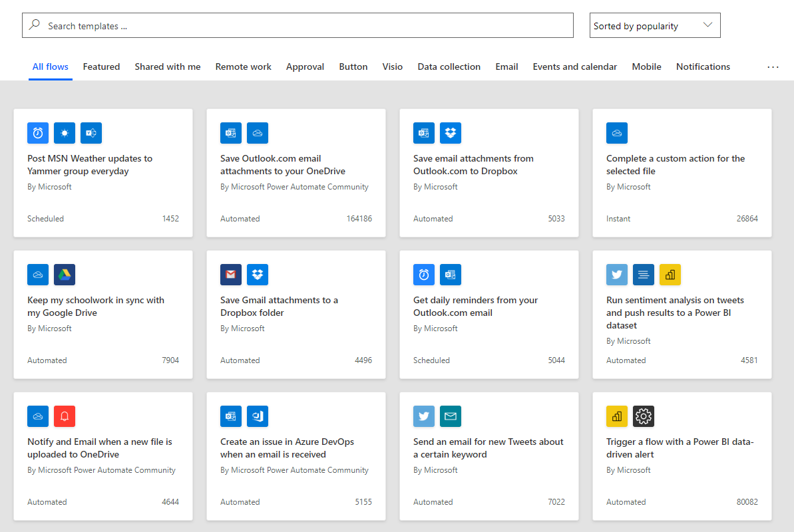
Task: Click the red notification bell icon
Action: [65, 416]
